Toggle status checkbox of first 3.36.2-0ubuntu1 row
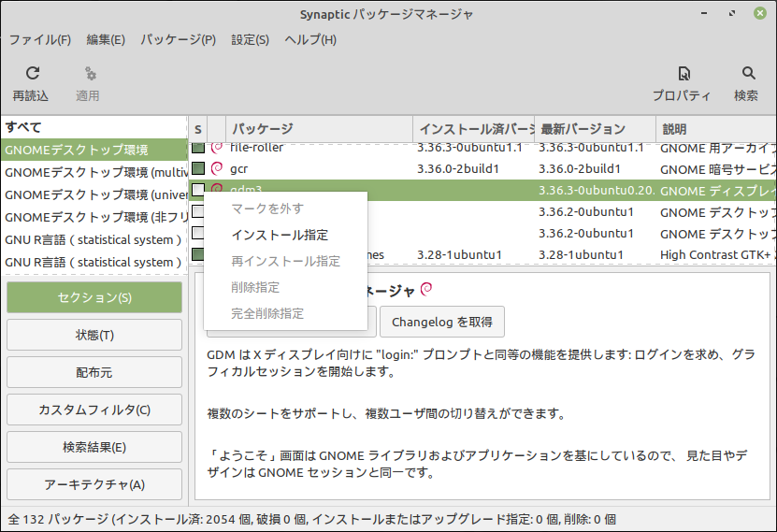Screen dimensions: 777x532 [x=197, y=211]
